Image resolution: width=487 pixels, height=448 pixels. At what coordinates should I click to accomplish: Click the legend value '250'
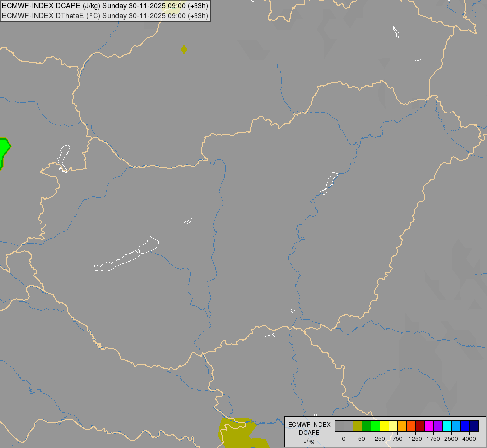380,439
